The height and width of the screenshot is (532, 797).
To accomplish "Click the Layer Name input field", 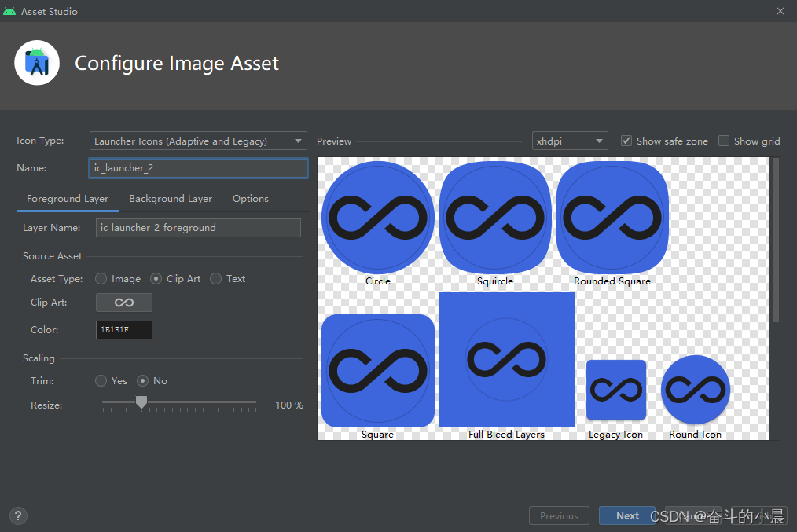I will click(x=198, y=228).
